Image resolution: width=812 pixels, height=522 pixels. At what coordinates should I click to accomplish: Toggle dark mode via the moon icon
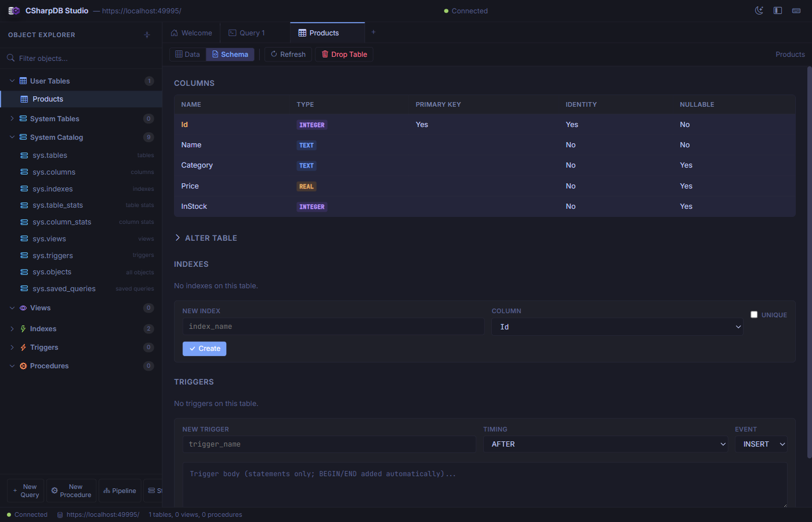coord(759,10)
